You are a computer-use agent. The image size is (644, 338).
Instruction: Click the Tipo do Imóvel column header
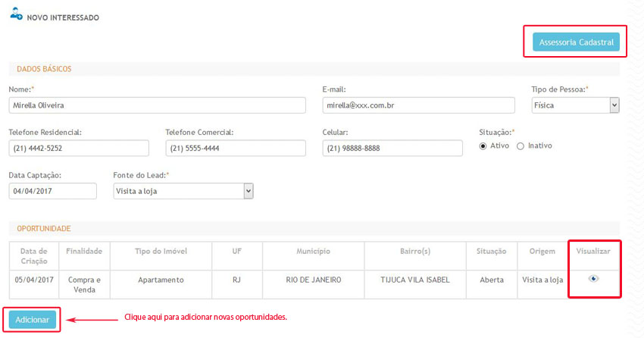[x=161, y=251]
